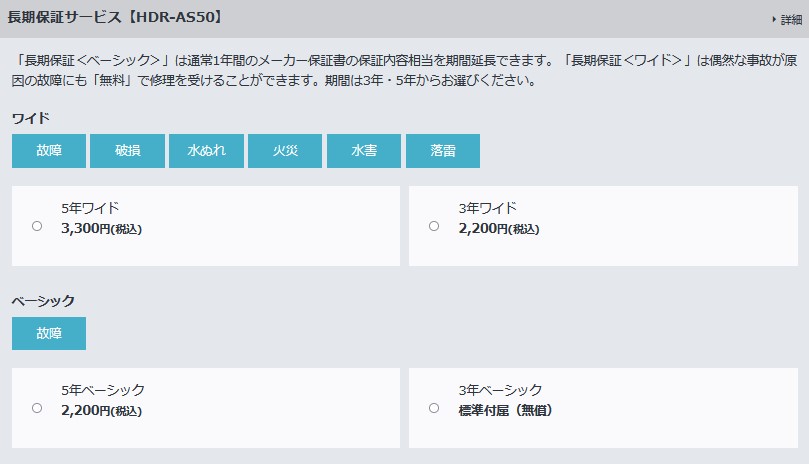Click the 故障 tag under ベーシック
This screenshot has height=464, width=809.
49,333
